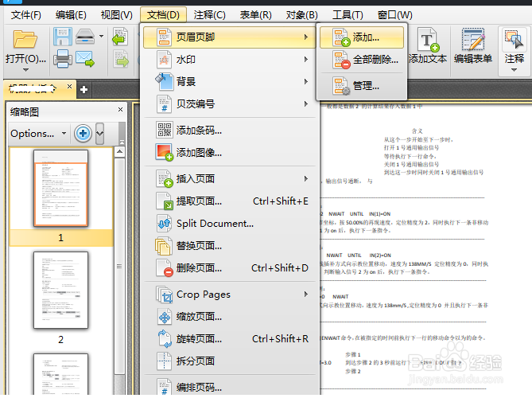532x398 pixels.
Task: Click the thumbnails panel scrollbar thumb
Action: (x=119, y=266)
